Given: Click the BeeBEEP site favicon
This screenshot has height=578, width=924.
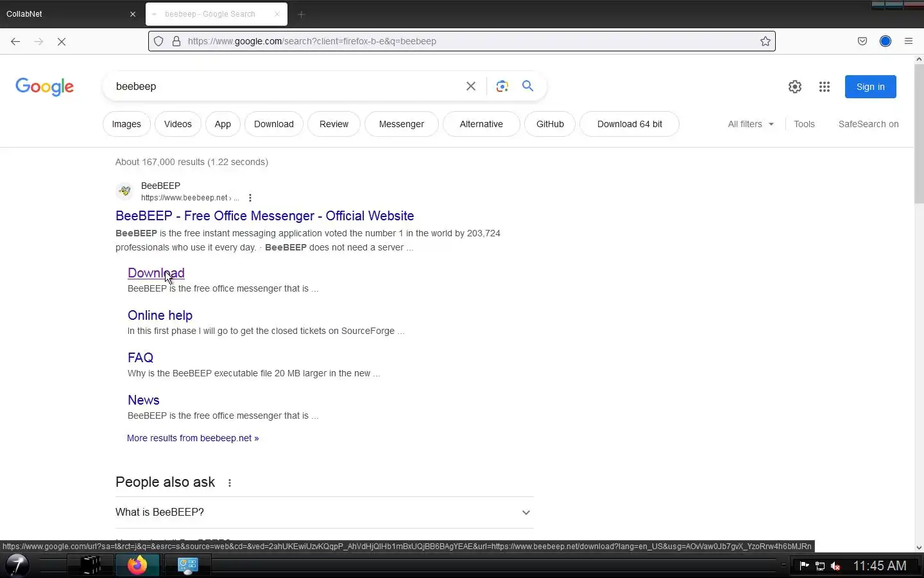Looking at the screenshot, I should point(124,191).
